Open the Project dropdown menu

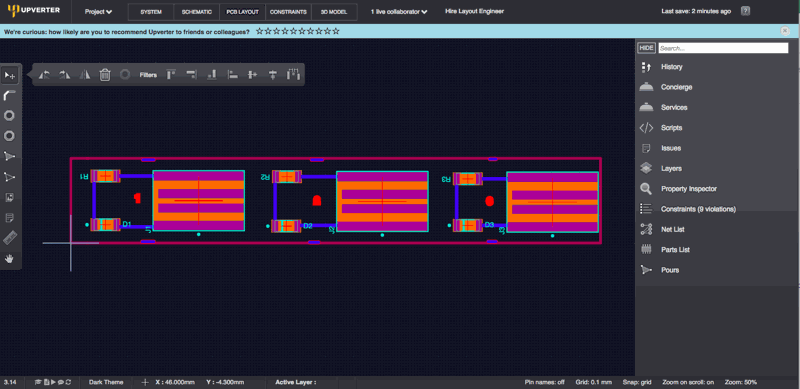98,11
